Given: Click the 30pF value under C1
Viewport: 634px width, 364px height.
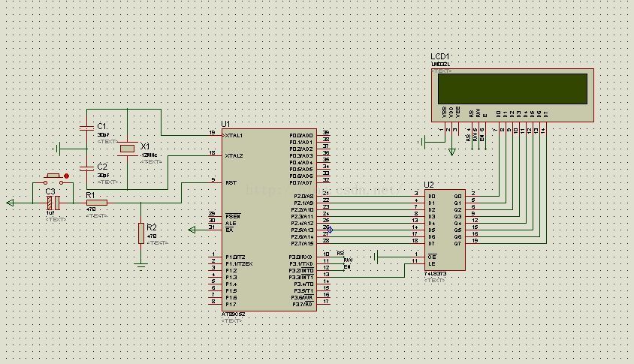Looking at the screenshot, I should point(103,135).
